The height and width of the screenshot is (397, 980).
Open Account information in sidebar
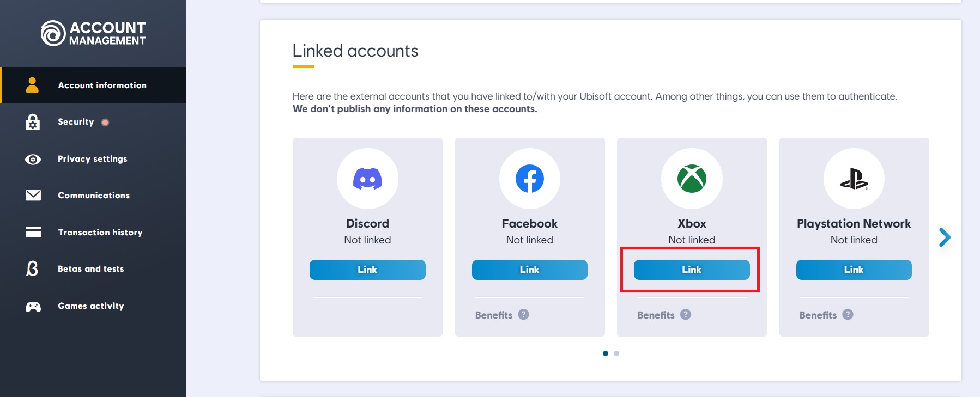coord(93,85)
